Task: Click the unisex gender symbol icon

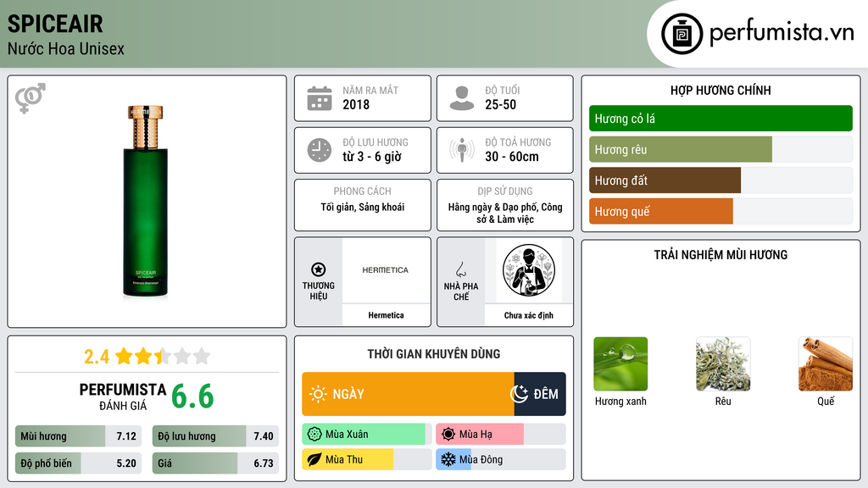Action: click(31, 98)
